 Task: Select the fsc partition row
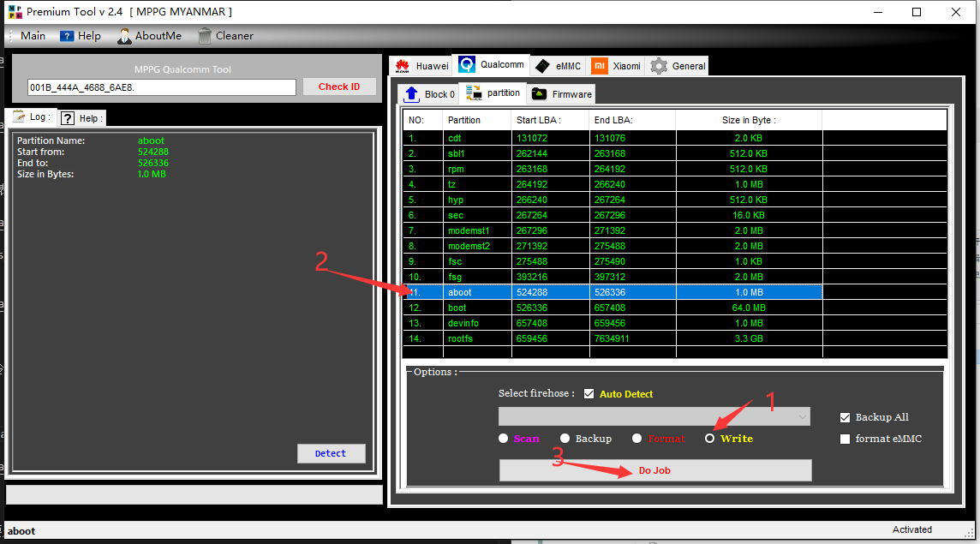click(x=612, y=261)
